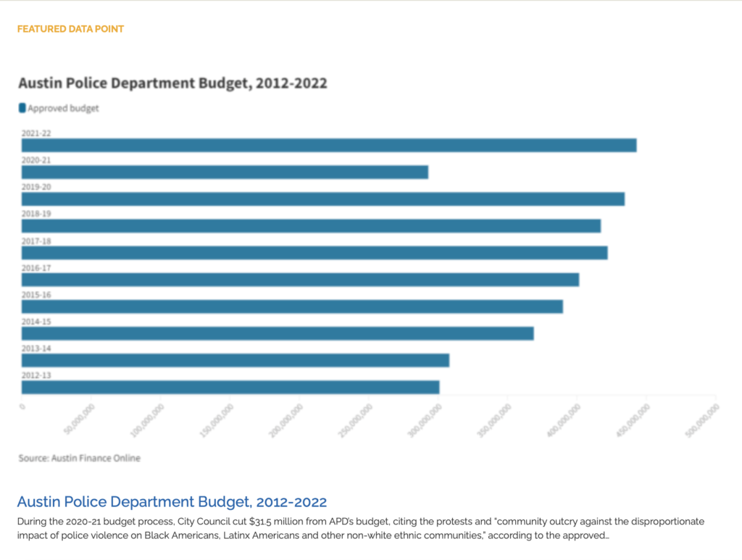Click the 2015-16 year label
The image size is (742, 560).
tap(36, 295)
